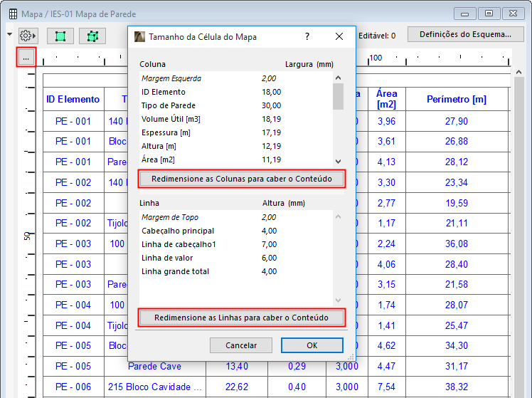Viewport: 532px width, 398px height.
Task: Open the gear settings menu
Action: (x=27, y=35)
